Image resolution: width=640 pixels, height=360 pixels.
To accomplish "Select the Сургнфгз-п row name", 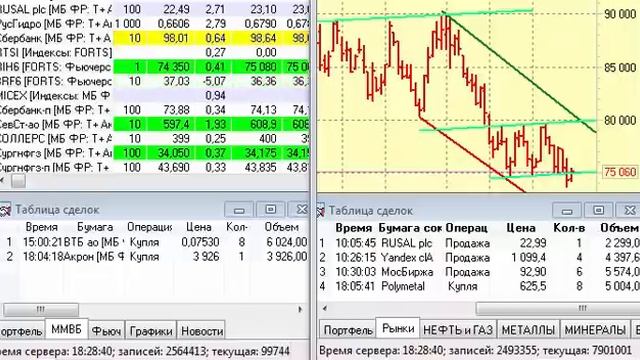I will click(55, 167).
